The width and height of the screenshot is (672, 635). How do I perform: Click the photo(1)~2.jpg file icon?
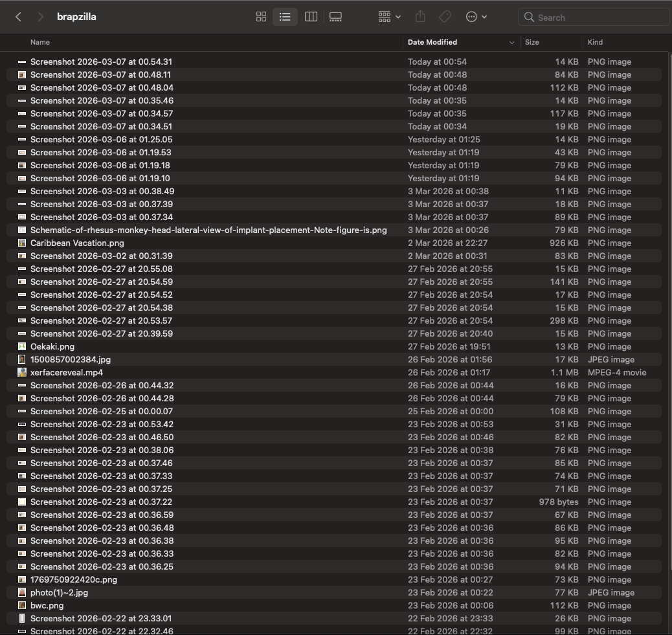(22, 592)
